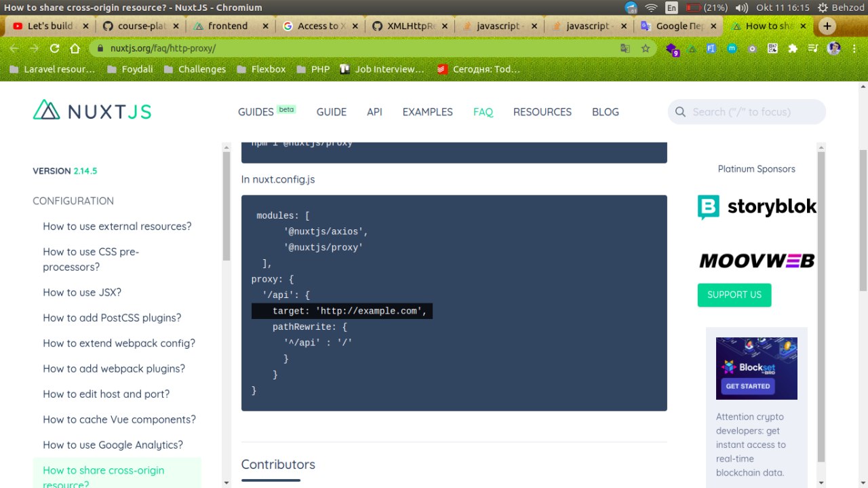Viewport: 868px width, 488px height.
Task: Close the Let's build tab
Action: click(x=85, y=26)
